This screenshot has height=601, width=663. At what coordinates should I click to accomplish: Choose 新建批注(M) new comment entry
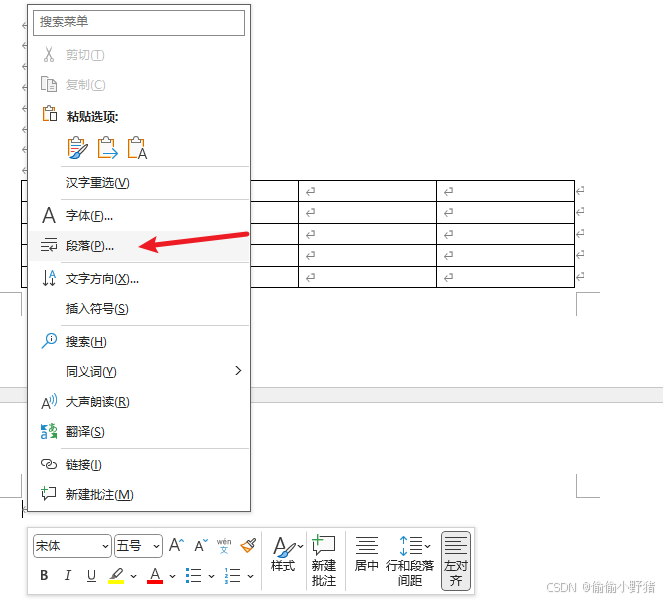click(139, 494)
